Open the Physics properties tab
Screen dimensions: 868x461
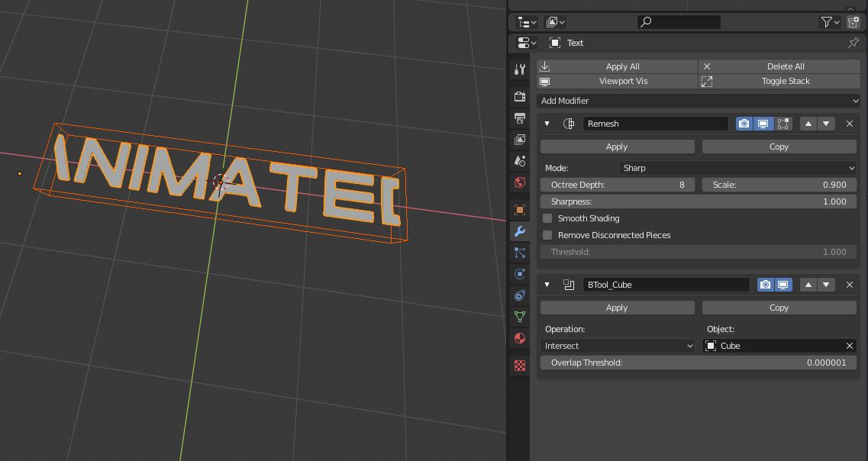click(520, 274)
